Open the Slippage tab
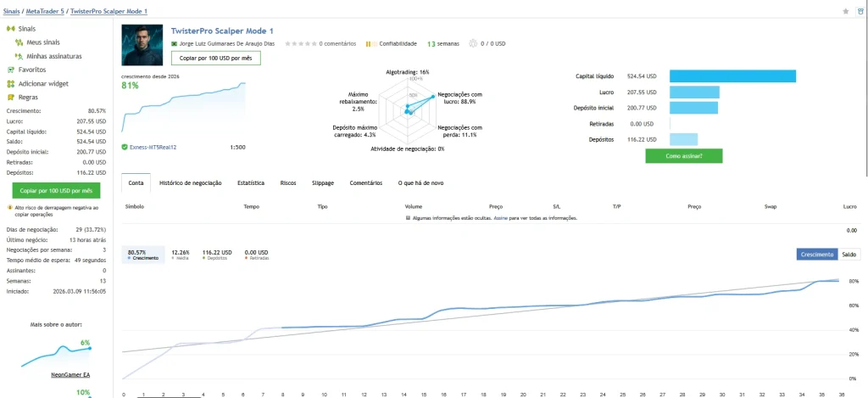This screenshot has height=398, width=868. tap(323, 183)
